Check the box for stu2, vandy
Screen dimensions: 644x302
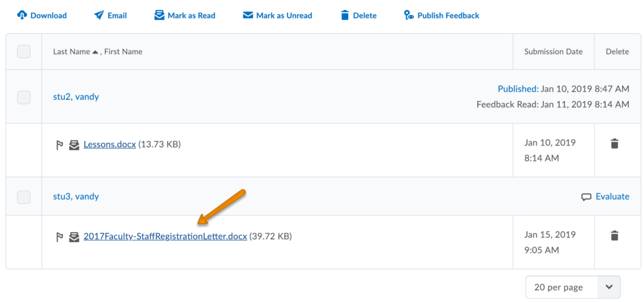point(24,97)
